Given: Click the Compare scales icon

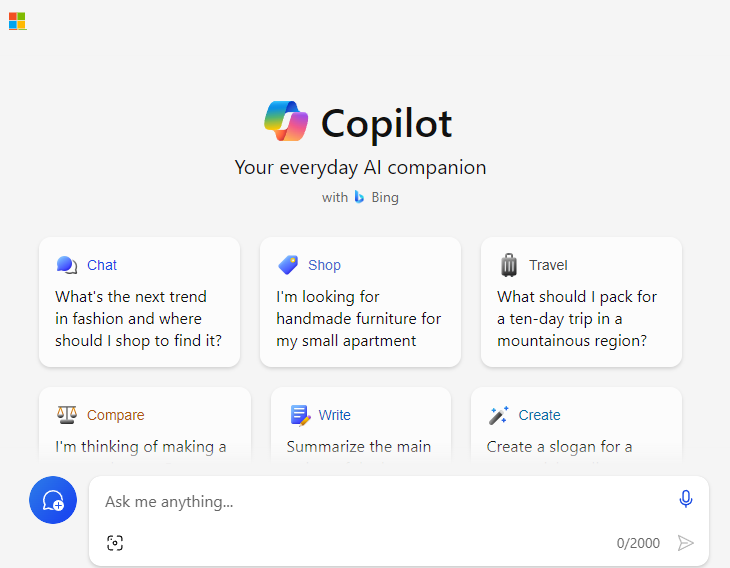Looking at the screenshot, I should (x=67, y=414).
